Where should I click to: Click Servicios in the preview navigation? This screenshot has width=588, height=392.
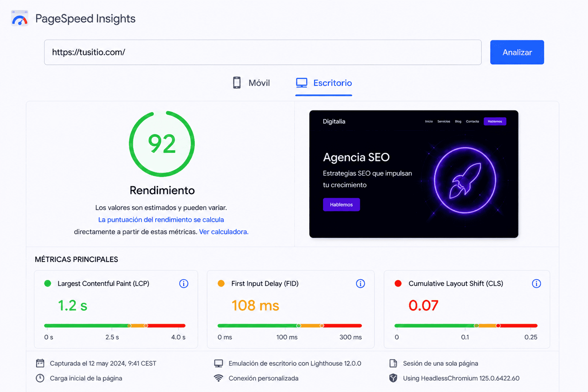point(444,121)
